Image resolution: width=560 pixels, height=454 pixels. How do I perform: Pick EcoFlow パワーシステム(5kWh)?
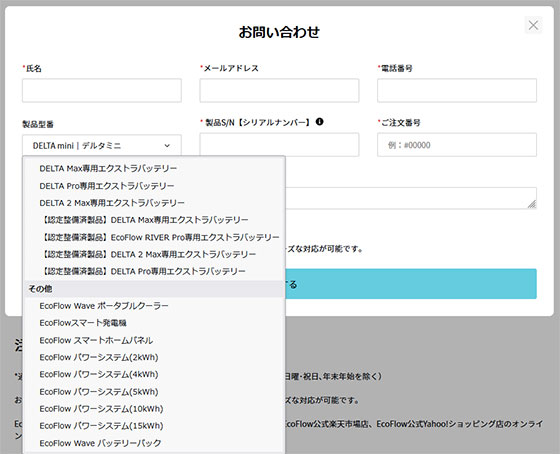tap(154, 391)
